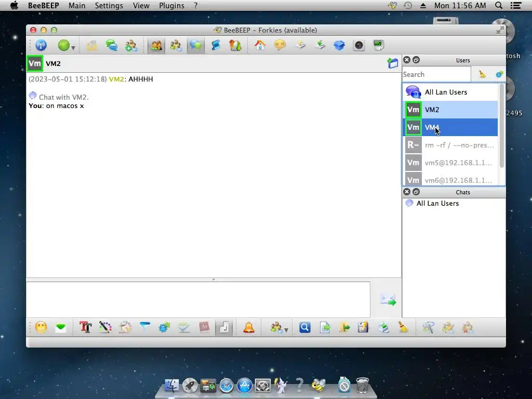Click the shared files upload icon
Image resolution: width=532 pixels, height=399 pixels.
coord(300,45)
